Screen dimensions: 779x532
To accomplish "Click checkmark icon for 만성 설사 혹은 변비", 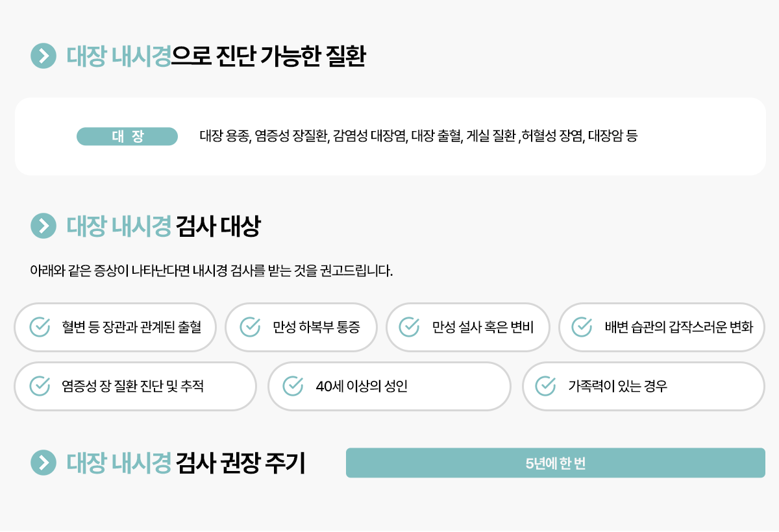I will pos(409,327).
